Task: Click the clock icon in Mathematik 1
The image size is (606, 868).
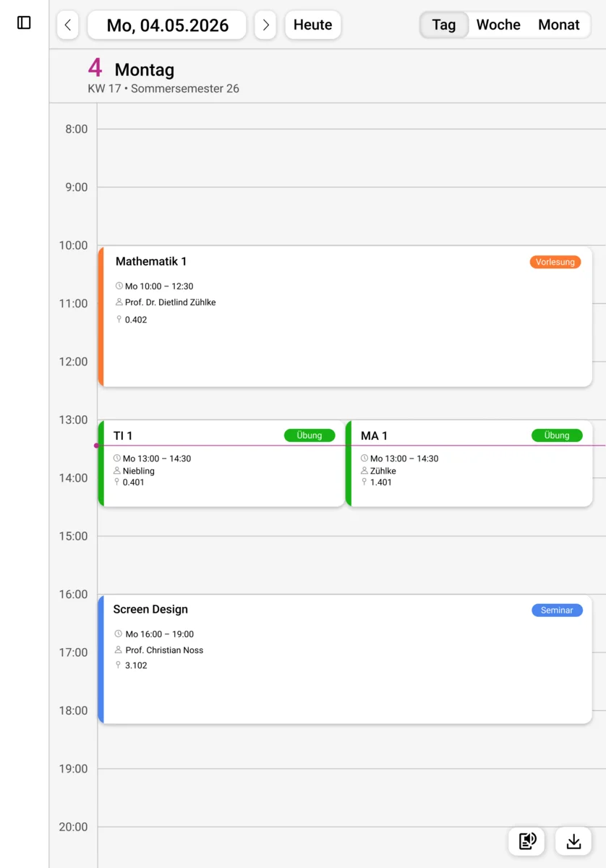Action: (x=119, y=286)
